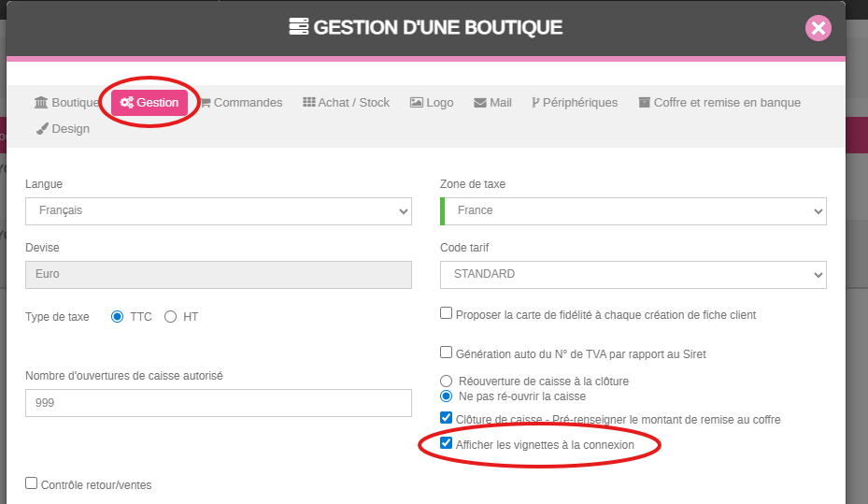
Task: Enable the Contrôle retour/ventes checkbox
Action: pyautogui.click(x=32, y=483)
